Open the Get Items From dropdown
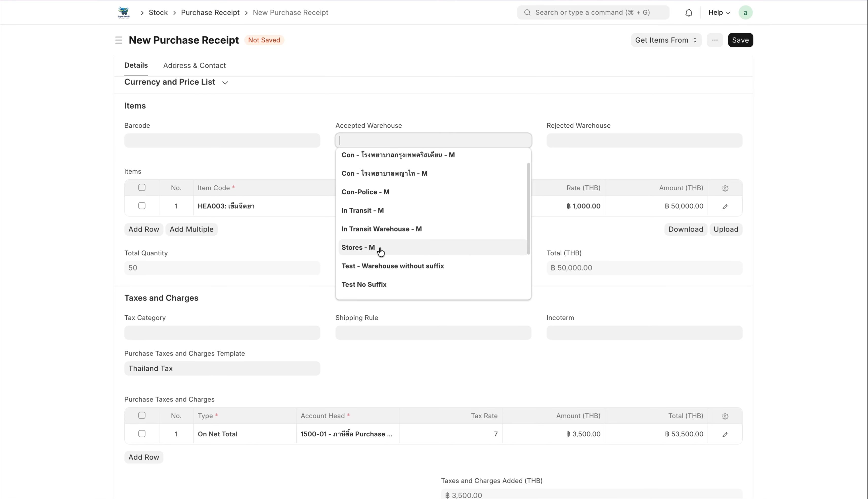Viewport: 868px width, 499px height. (x=666, y=40)
